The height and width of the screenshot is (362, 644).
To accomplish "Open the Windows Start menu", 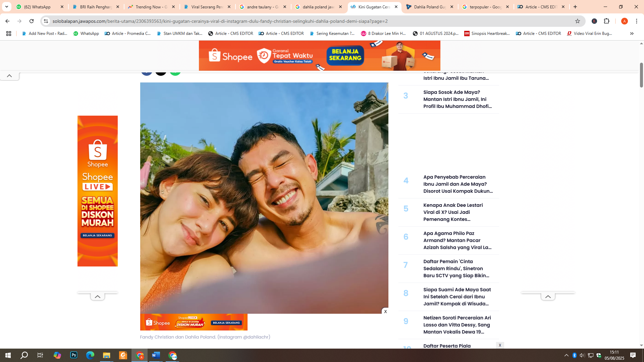I will pyautogui.click(x=8, y=355).
